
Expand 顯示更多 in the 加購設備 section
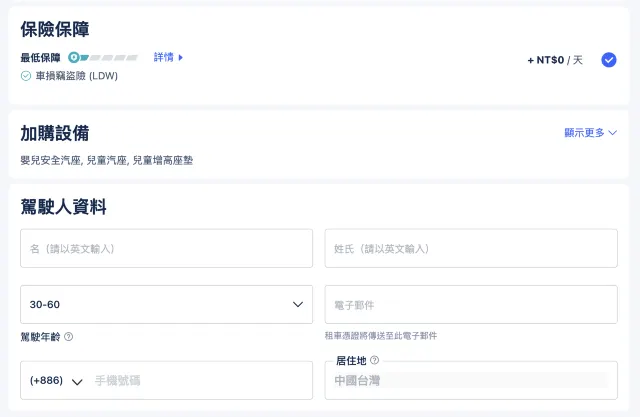(x=590, y=132)
